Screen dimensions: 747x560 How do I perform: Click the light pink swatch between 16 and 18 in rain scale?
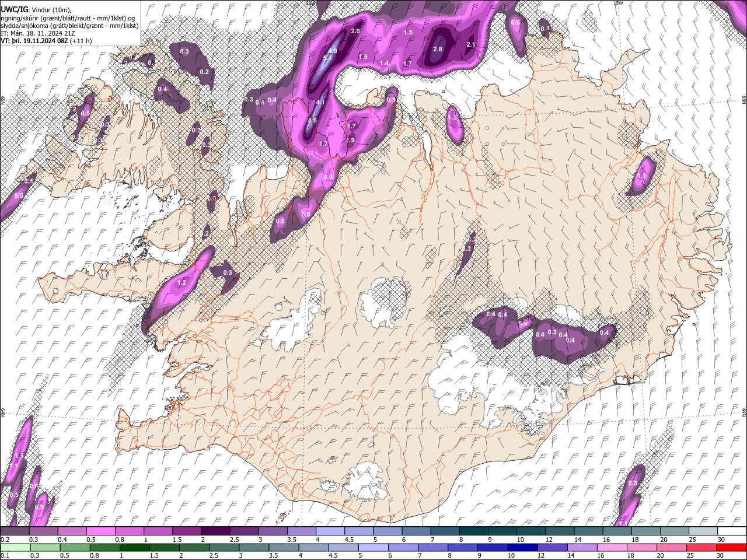click(x=612, y=547)
